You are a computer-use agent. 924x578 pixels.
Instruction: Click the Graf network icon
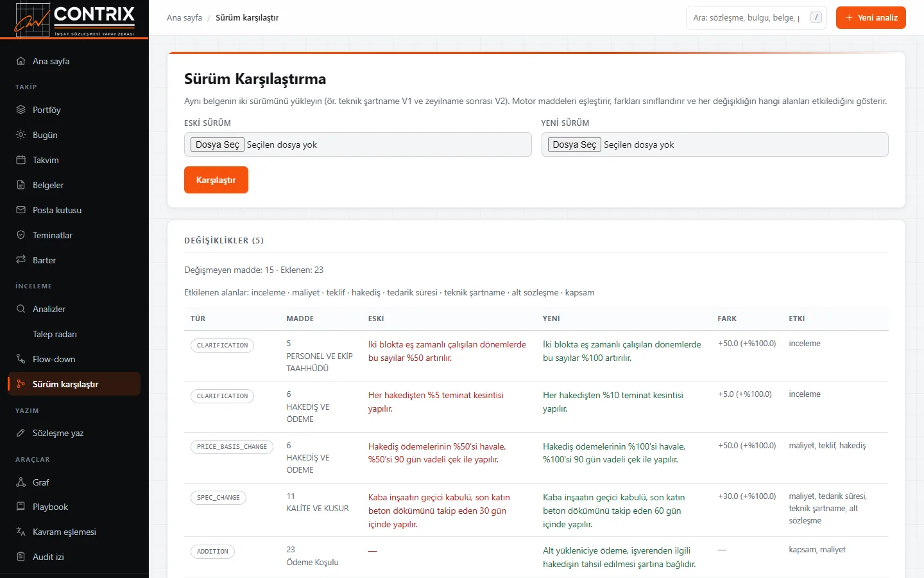[21, 482]
